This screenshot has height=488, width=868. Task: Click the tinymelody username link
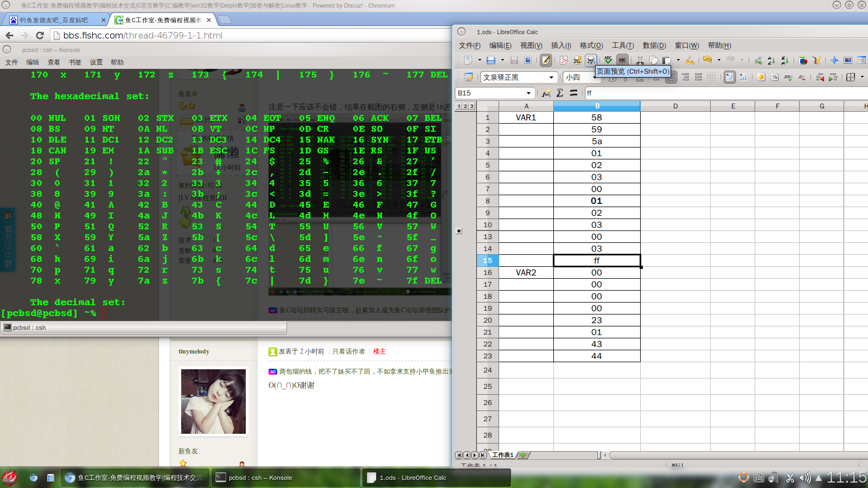pos(194,351)
